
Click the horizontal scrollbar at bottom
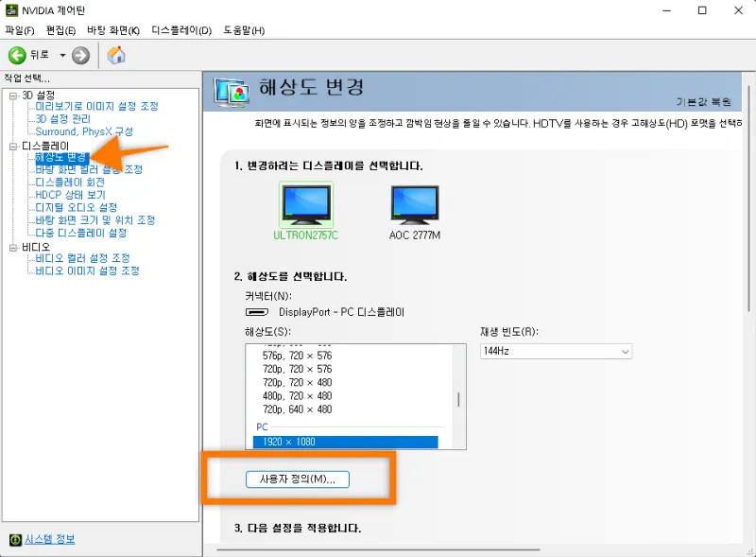coord(378,549)
